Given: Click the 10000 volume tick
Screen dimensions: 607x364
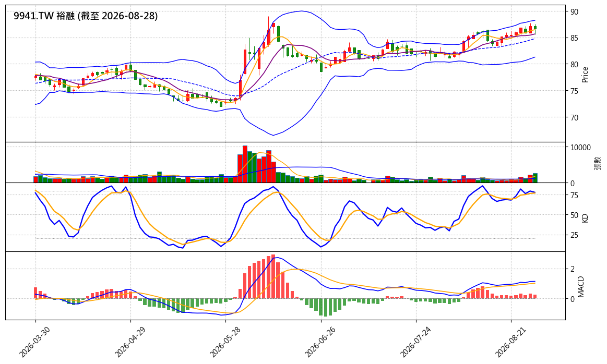Looking at the screenshot, I should 580,148.
